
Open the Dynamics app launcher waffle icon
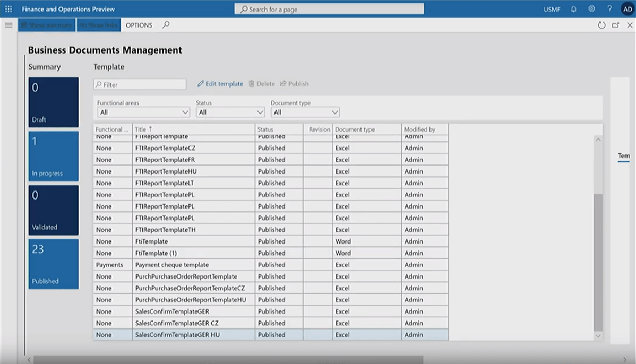[7, 8]
